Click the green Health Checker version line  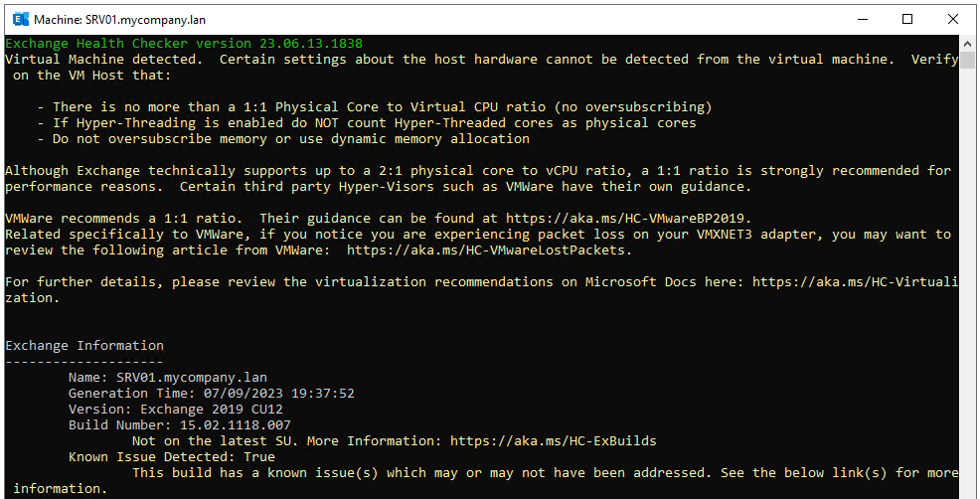184,43
